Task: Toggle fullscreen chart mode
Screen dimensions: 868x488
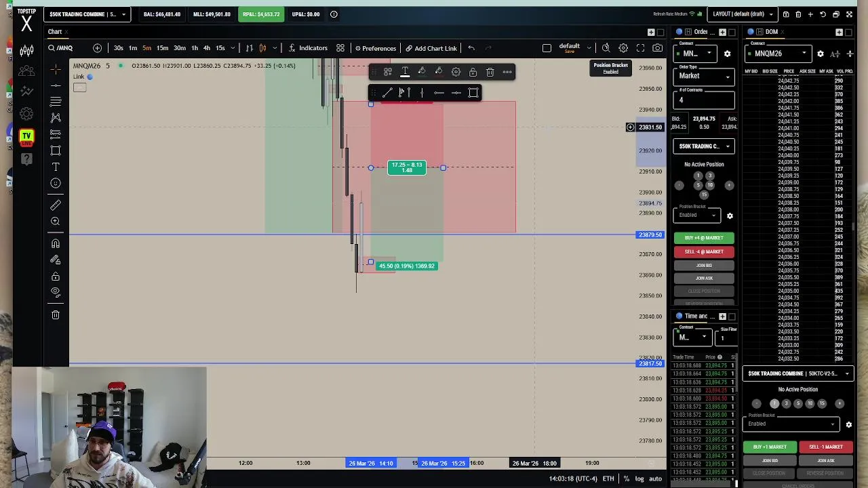Action: [x=640, y=48]
